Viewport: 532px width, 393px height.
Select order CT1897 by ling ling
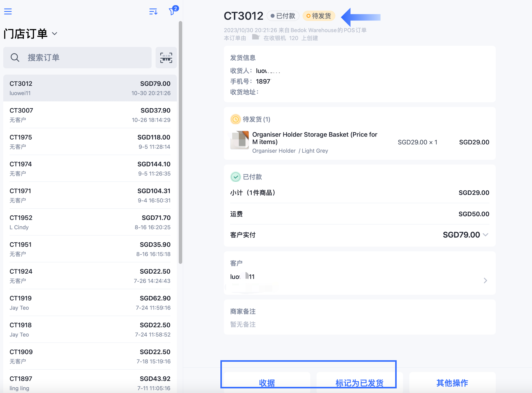(x=90, y=381)
